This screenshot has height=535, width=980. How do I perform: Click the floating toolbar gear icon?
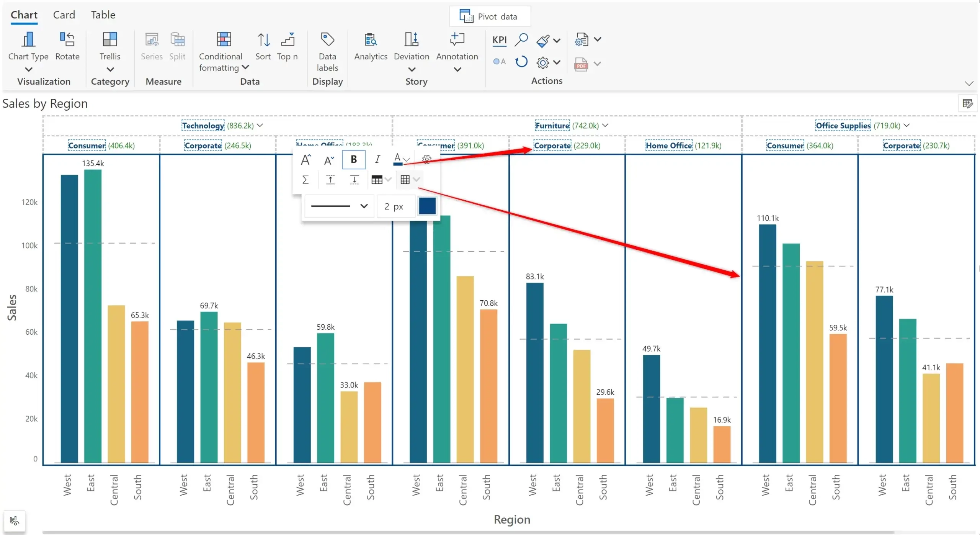pos(426,159)
